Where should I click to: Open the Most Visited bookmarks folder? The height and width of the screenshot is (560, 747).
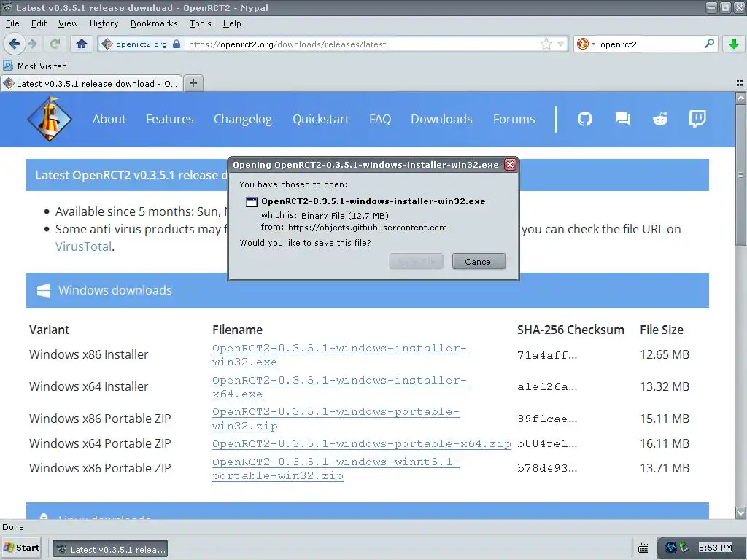pos(35,66)
